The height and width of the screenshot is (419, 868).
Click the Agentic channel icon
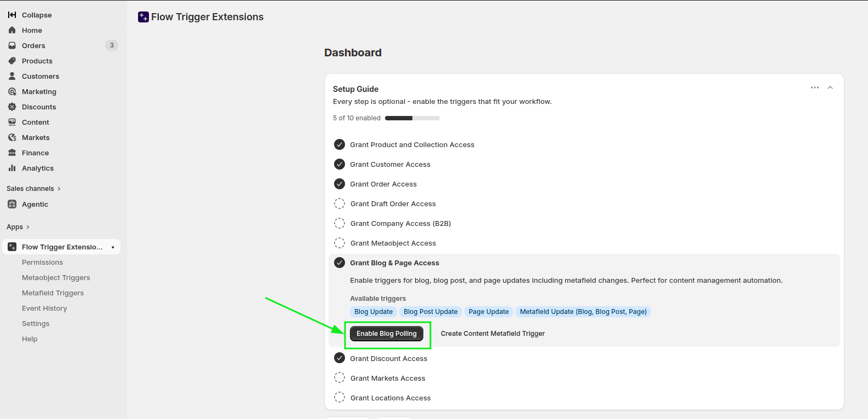click(x=12, y=204)
